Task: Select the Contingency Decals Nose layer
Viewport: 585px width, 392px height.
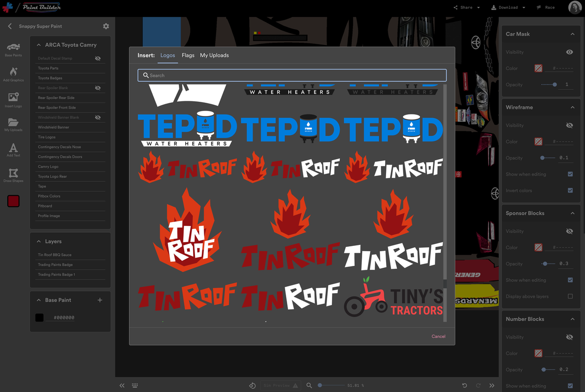Action: [71, 147]
